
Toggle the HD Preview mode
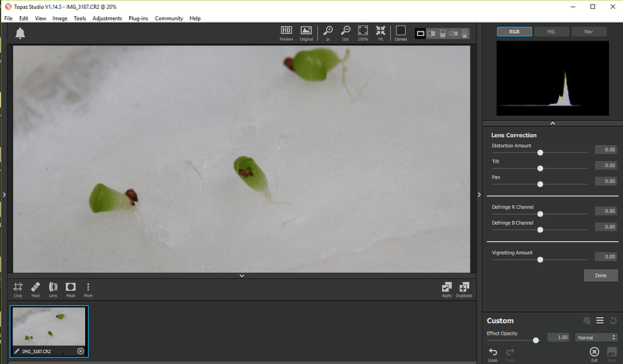coord(286,32)
